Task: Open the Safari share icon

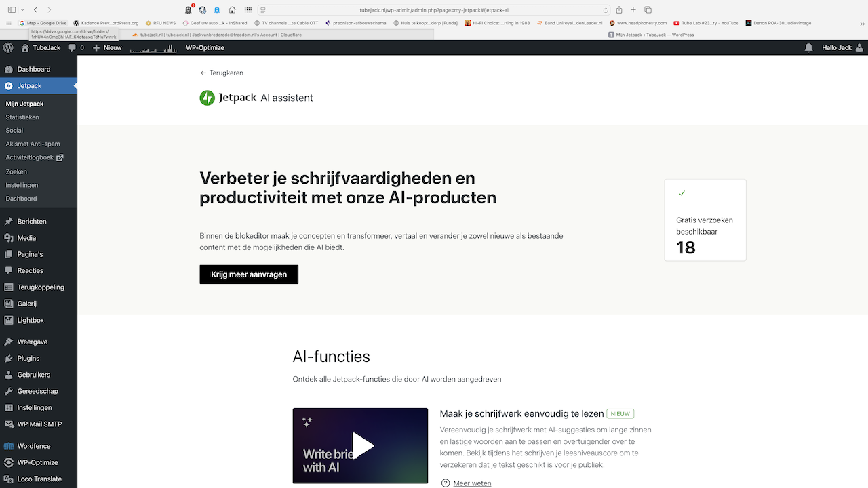Action: [x=619, y=9]
